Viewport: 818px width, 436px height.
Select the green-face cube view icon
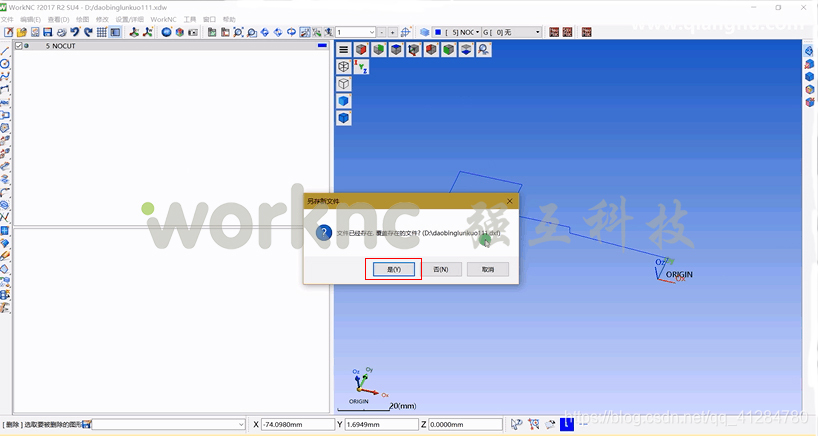pyautogui.click(x=379, y=50)
